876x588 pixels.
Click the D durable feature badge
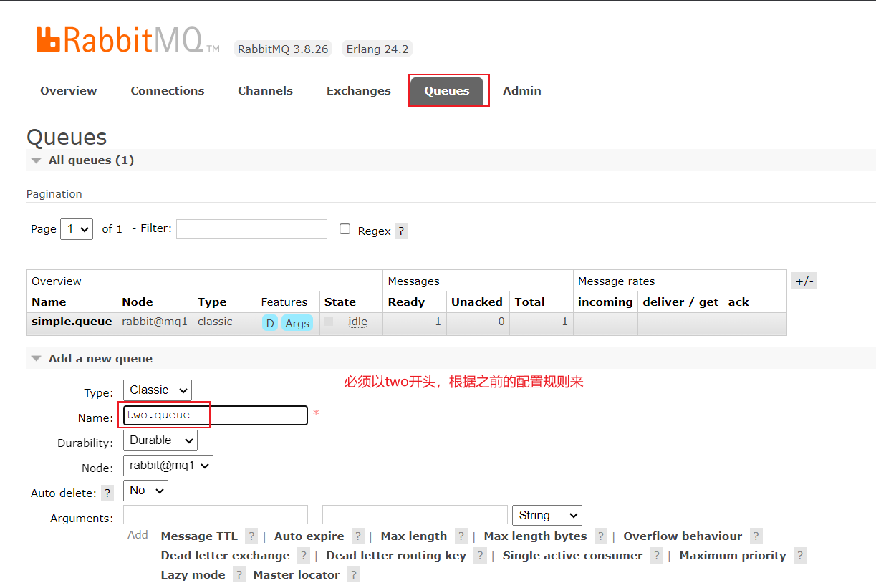[x=269, y=323]
